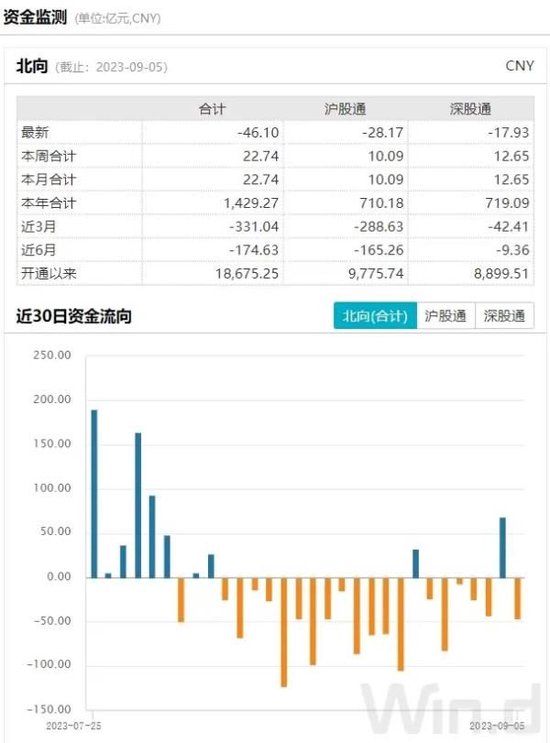Switch to the 深股通 chart tab
Viewport: 550px width, 743px height.
[x=504, y=316]
